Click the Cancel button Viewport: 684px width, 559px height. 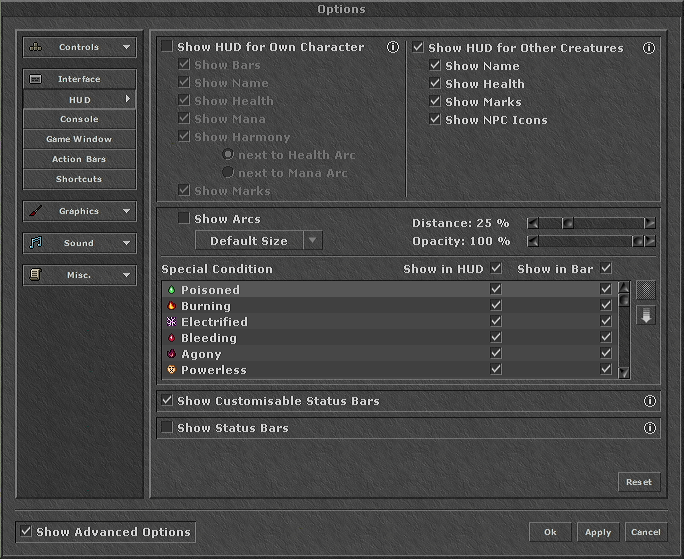646,532
